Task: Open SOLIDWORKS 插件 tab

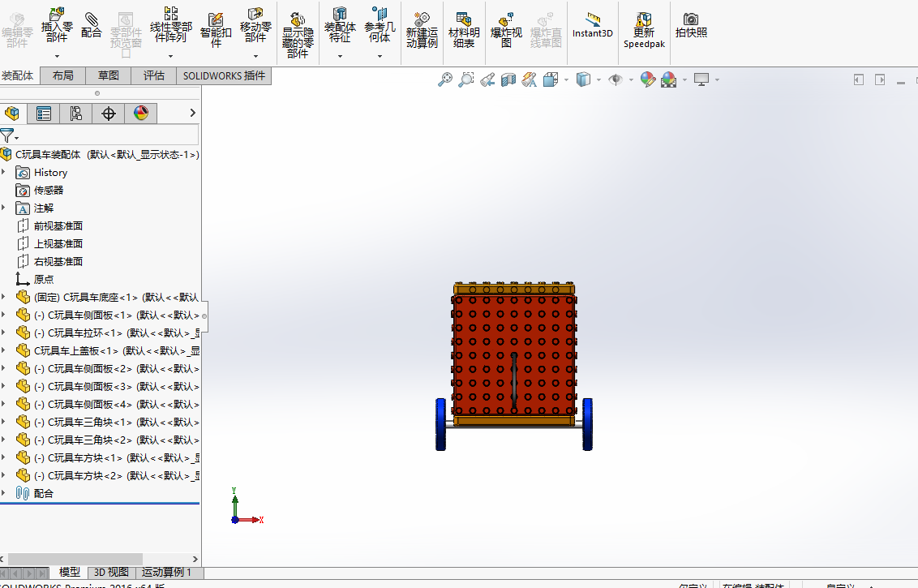Action: pos(225,75)
